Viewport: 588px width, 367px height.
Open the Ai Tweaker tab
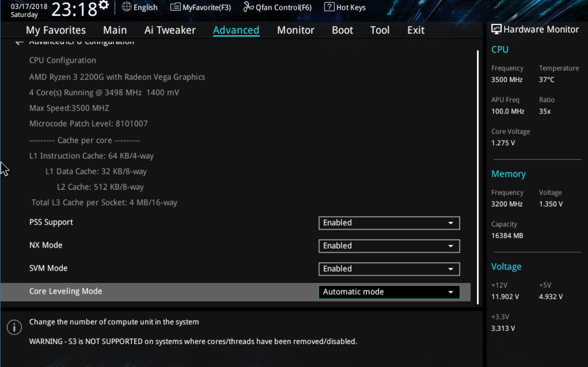coord(170,30)
